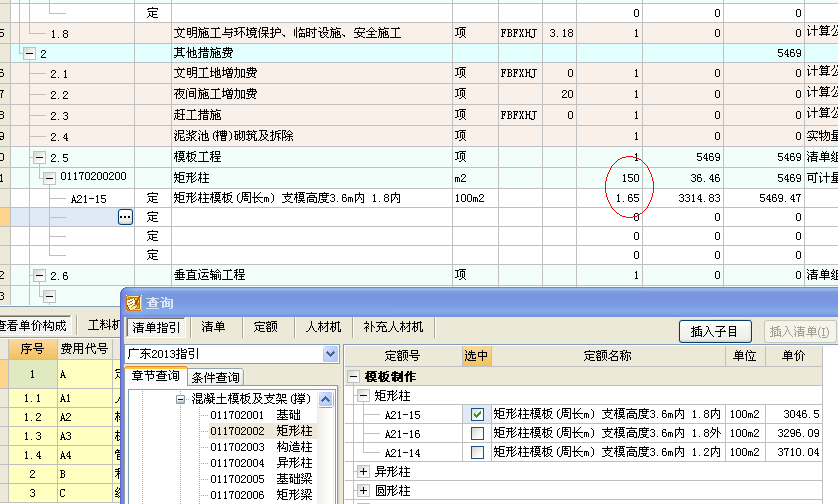Expand the 圆形柱 group
Image resolution: width=838 pixels, height=504 pixels.
[363, 491]
